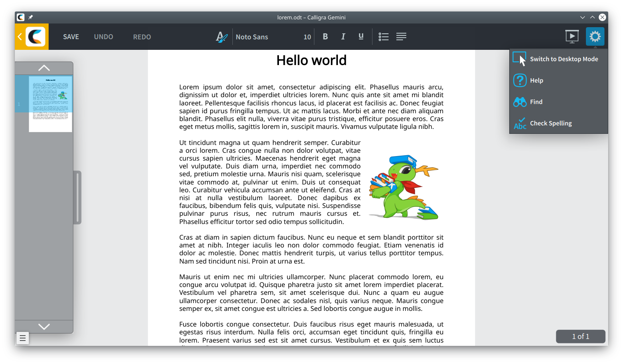Click the settings gear icon

pyautogui.click(x=595, y=37)
